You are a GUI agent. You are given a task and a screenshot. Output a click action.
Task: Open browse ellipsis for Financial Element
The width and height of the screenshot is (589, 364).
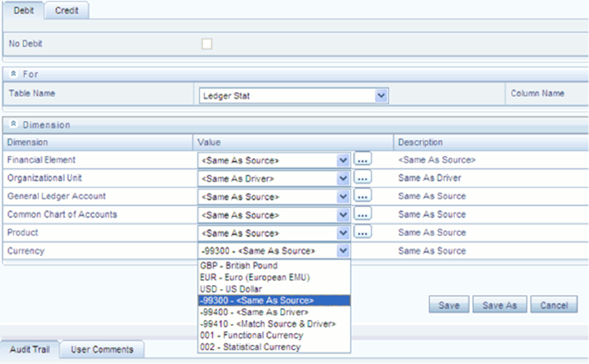[x=362, y=160]
